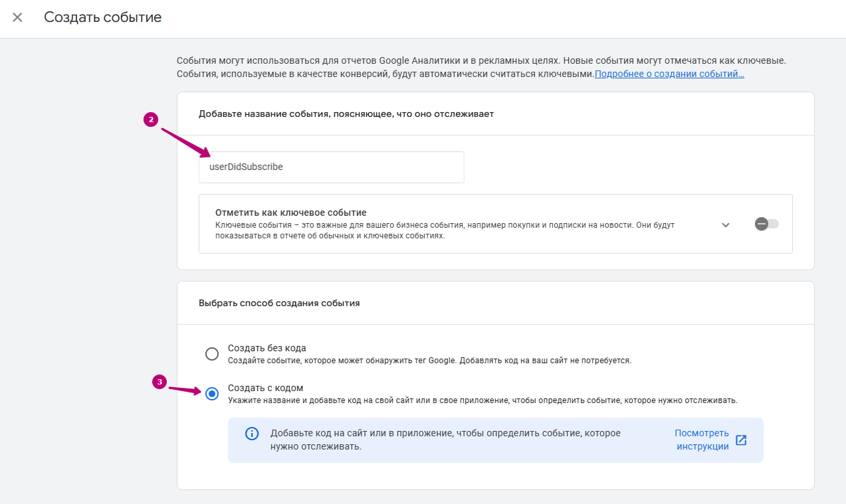Click the Отметить как ключевое событие title
Screen dimensions: 846x504
click(290, 212)
